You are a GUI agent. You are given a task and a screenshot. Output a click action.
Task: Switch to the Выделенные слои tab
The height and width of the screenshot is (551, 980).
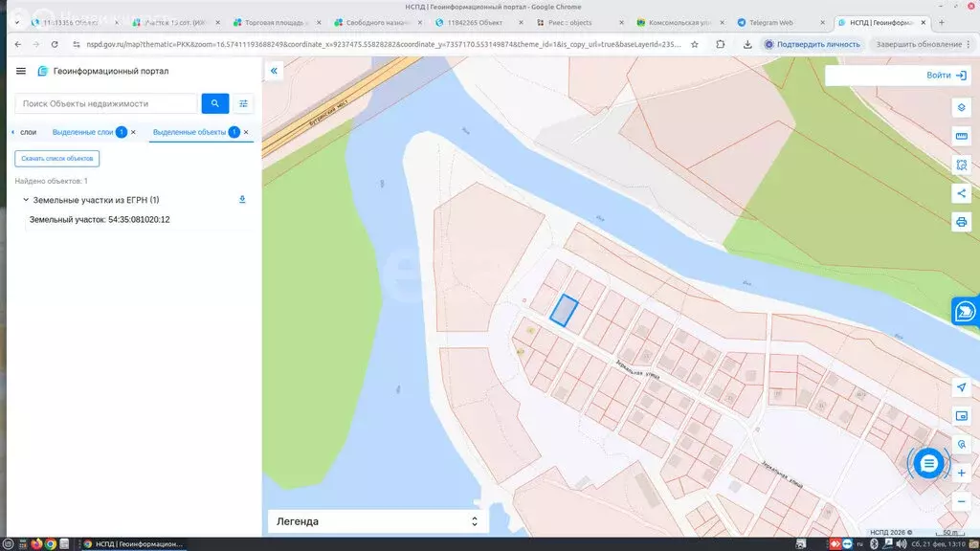pyautogui.click(x=81, y=131)
